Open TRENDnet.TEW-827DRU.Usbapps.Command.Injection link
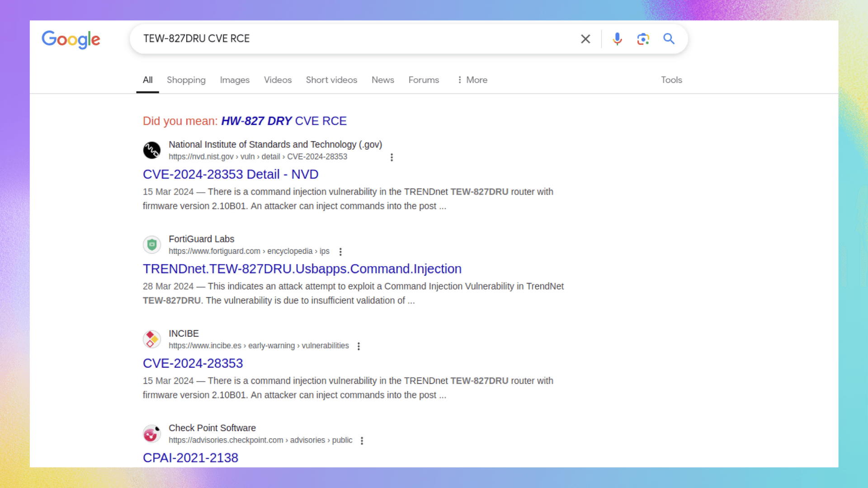Screen dimensions: 868x488 pos(302,269)
